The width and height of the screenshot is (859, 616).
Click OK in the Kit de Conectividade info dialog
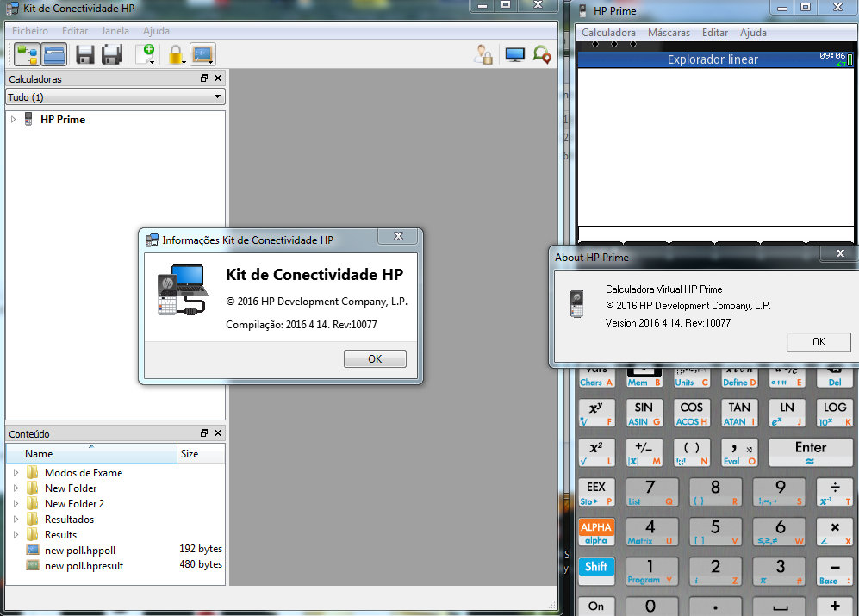coord(376,359)
